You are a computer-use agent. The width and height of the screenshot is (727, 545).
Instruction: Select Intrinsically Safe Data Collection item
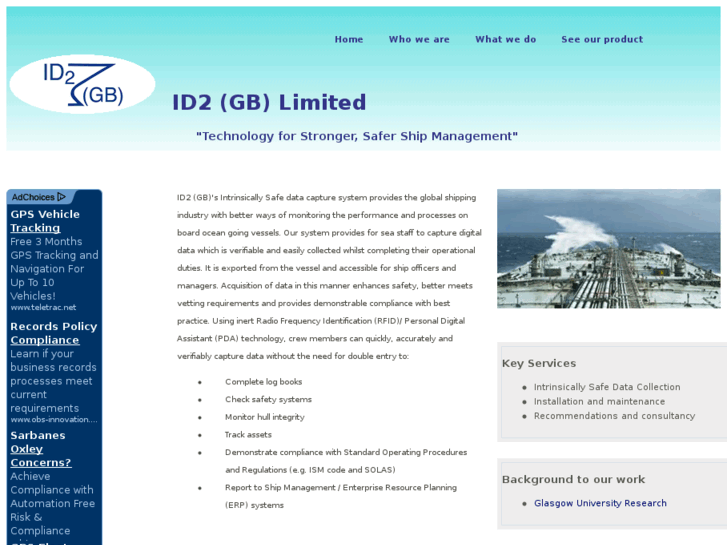(606, 387)
